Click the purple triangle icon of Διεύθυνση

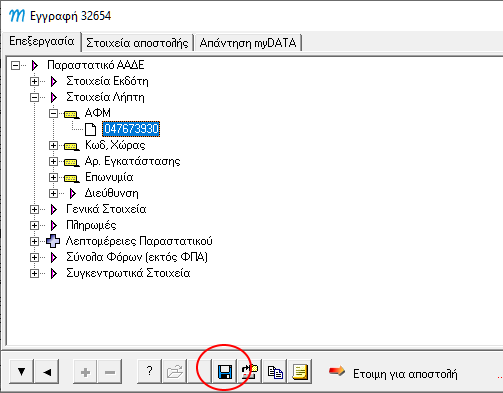(73, 193)
